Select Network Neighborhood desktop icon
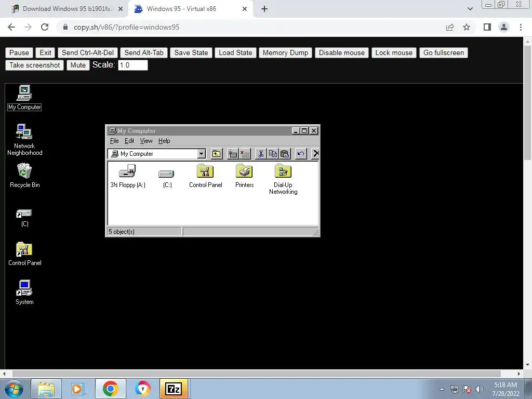This screenshot has height=399, width=532. (x=24, y=140)
